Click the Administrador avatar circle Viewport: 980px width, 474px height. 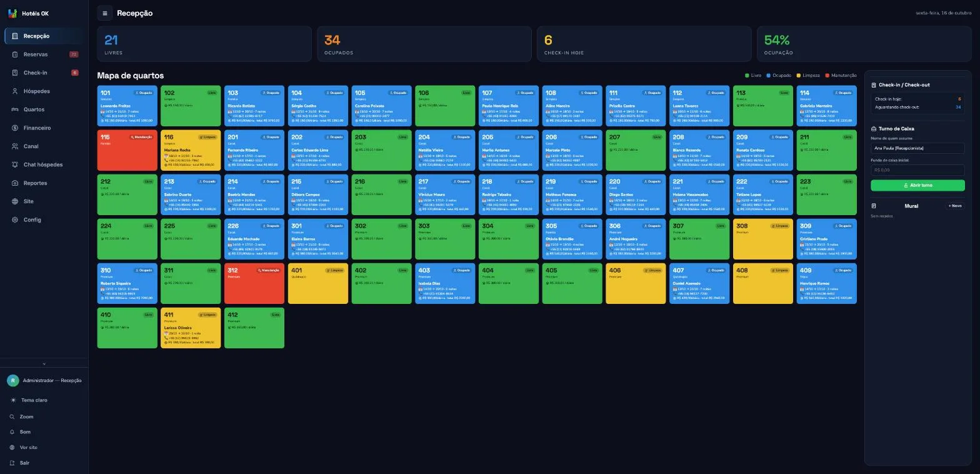12,381
